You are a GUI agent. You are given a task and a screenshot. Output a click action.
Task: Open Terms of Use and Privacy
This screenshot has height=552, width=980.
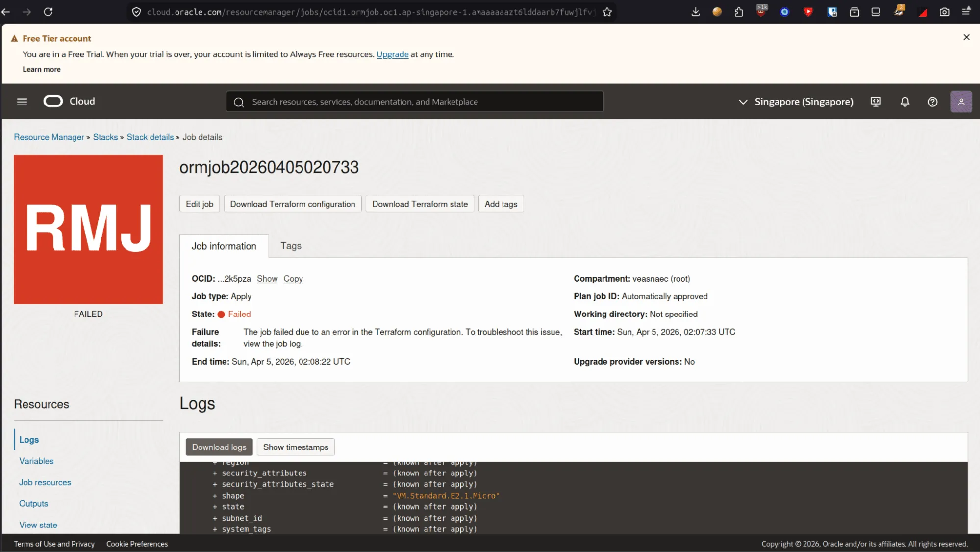[x=54, y=544]
